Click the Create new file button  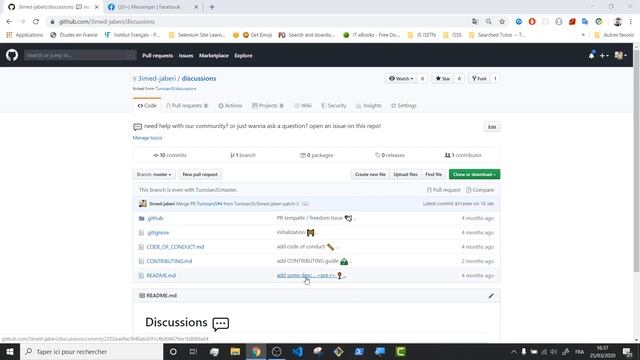(370, 174)
